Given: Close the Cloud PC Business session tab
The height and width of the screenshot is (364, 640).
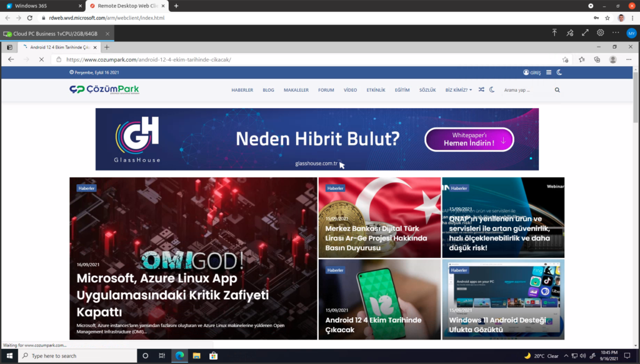Looking at the screenshot, I should point(107,34).
